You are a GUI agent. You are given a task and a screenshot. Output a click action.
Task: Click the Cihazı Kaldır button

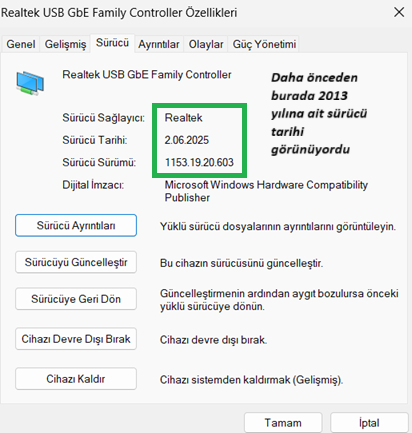pos(76,379)
